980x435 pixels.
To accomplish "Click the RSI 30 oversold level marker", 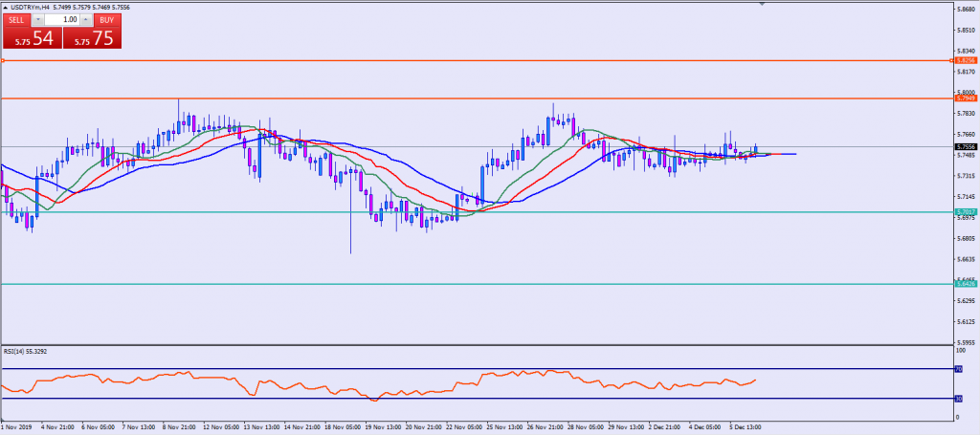I will tap(959, 399).
